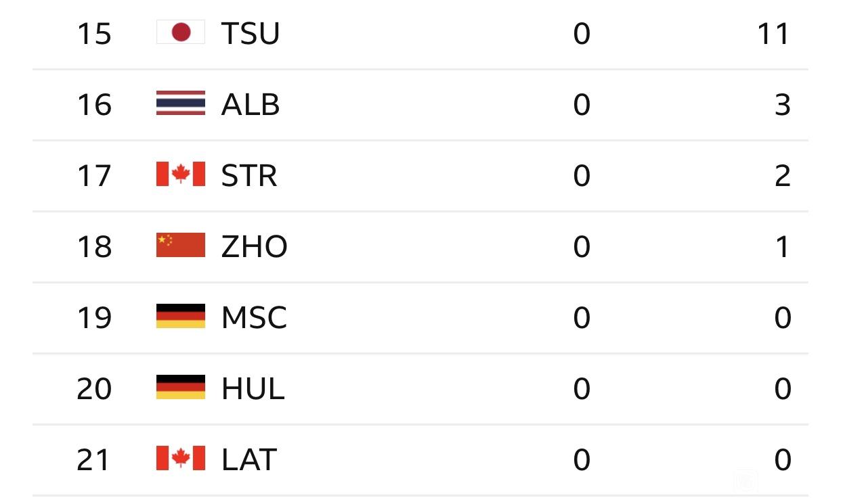Click the Canada flag next to STR
The width and height of the screenshot is (841, 504).
181,174
